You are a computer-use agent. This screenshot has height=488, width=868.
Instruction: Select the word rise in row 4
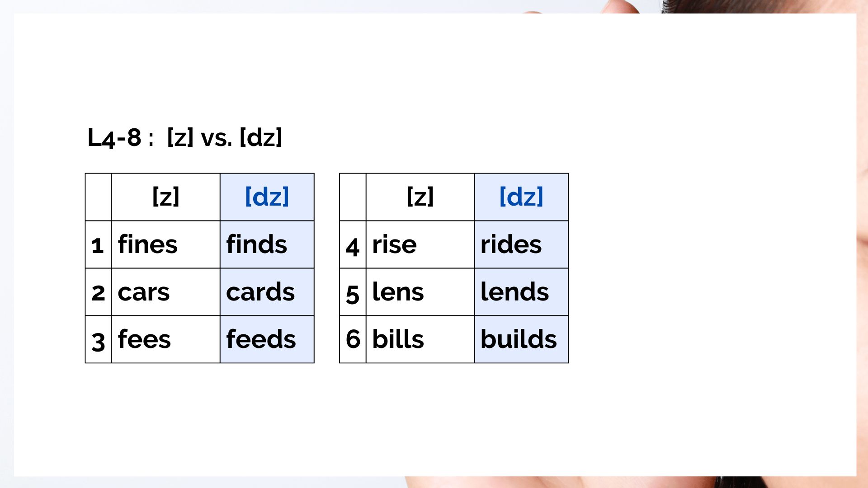[x=394, y=244]
